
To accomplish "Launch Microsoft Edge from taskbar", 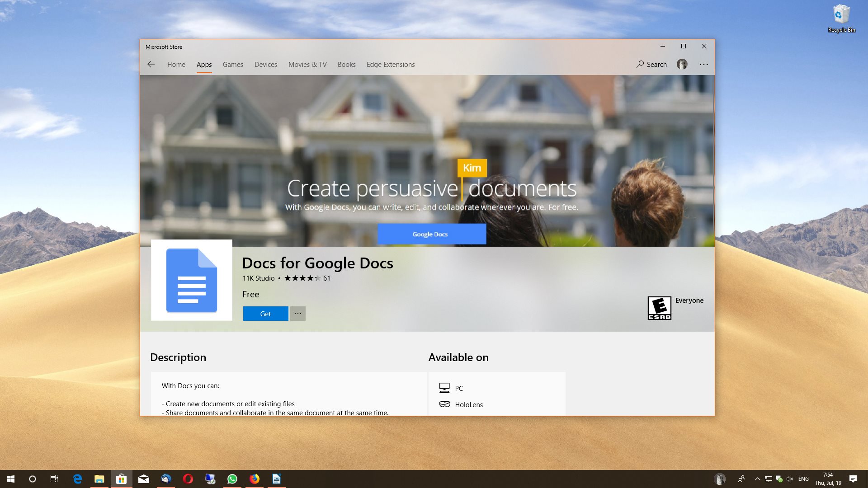I will click(77, 479).
